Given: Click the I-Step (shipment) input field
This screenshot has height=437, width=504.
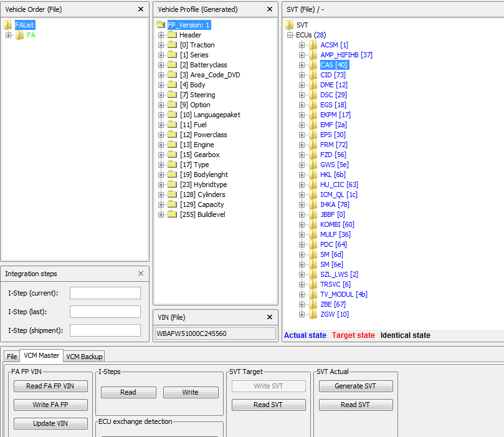Looking at the screenshot, I should tap(105, 330).
